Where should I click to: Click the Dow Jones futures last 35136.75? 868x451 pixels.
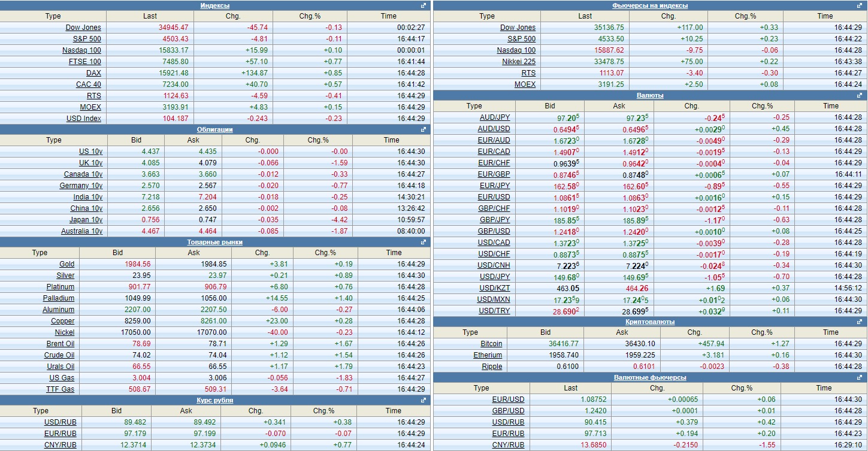click(609, 28)
